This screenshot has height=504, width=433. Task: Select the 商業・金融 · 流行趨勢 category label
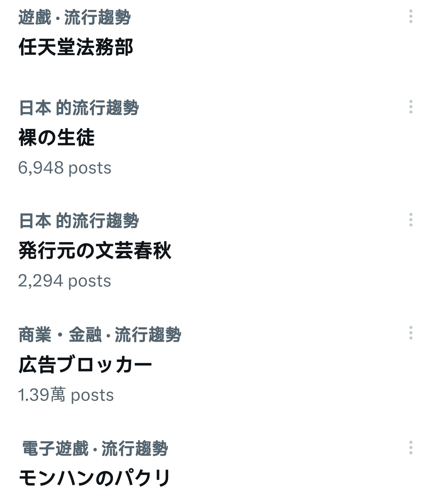pyautogui.click(x=100, y=334)
